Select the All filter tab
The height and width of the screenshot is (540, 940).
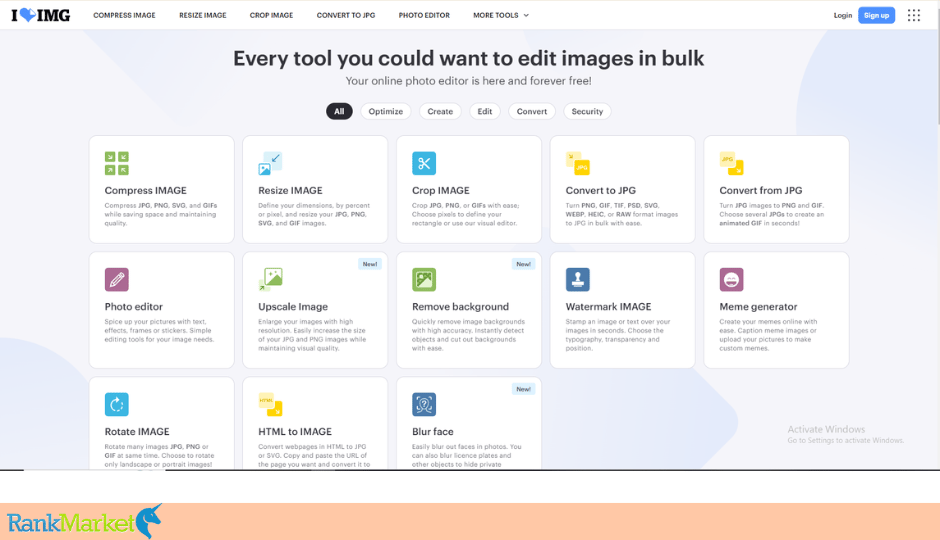(339, 111)
